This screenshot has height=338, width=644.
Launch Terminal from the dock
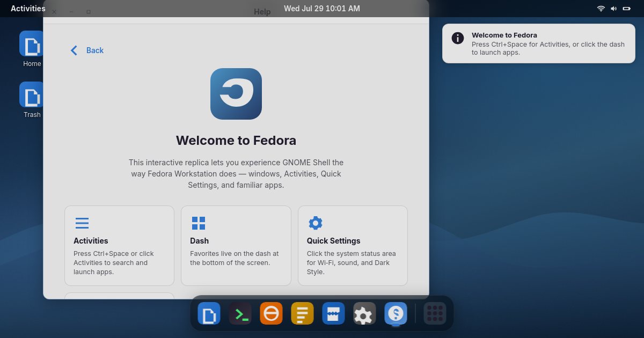240,313
